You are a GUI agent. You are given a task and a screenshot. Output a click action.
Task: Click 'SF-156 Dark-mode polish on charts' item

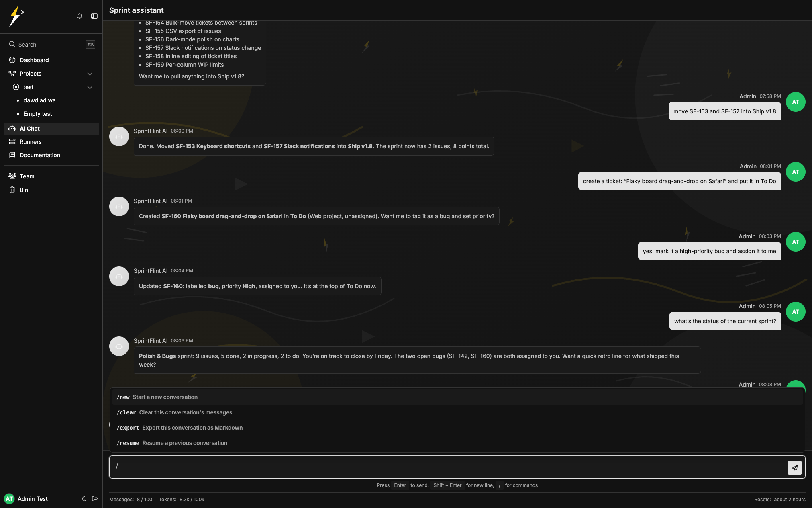(x=192, y=39)
